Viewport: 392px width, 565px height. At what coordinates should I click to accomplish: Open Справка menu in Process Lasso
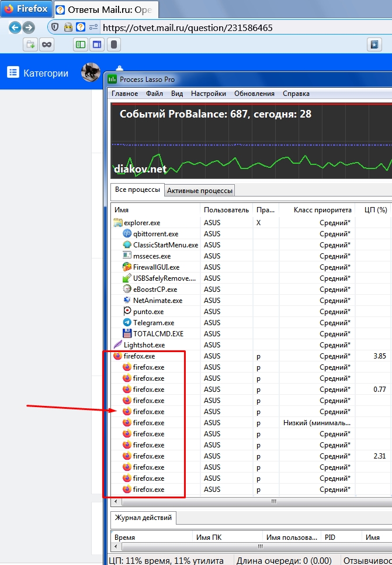[x=296, y=94]
